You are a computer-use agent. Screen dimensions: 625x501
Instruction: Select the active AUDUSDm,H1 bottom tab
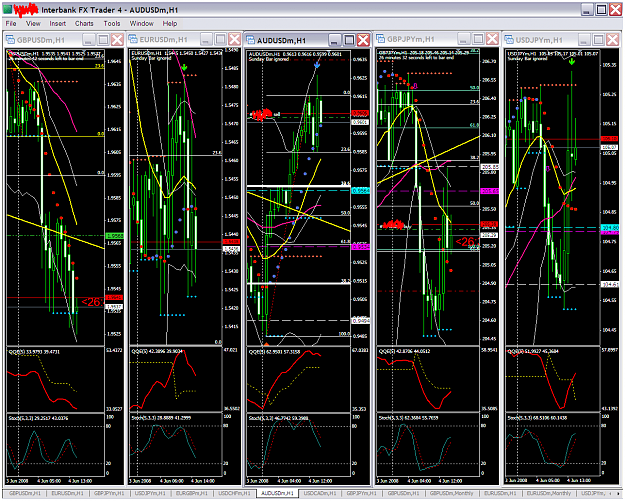click(x=277, y=493)
